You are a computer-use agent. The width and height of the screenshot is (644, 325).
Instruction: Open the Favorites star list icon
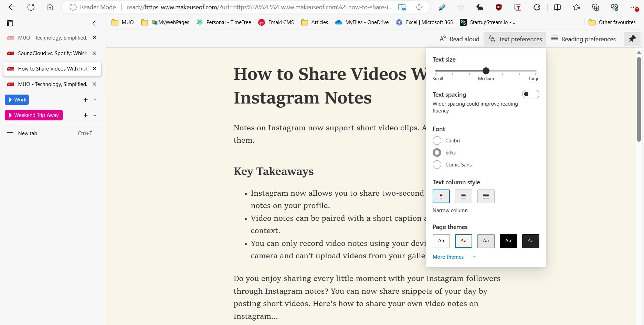(577, 7)
